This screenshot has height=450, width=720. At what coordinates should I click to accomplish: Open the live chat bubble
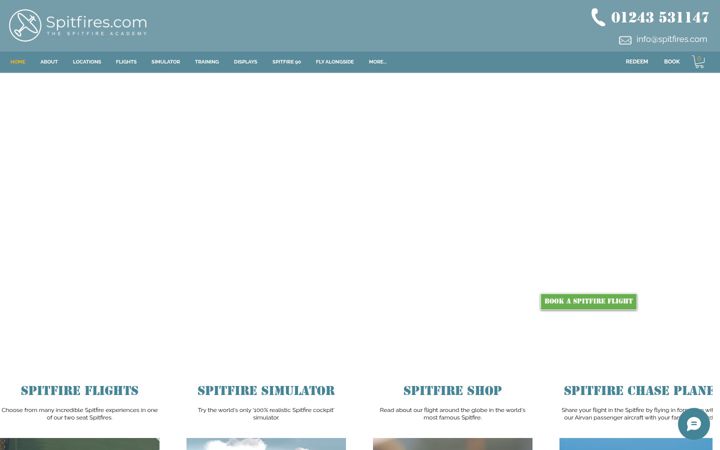(693, 424)
